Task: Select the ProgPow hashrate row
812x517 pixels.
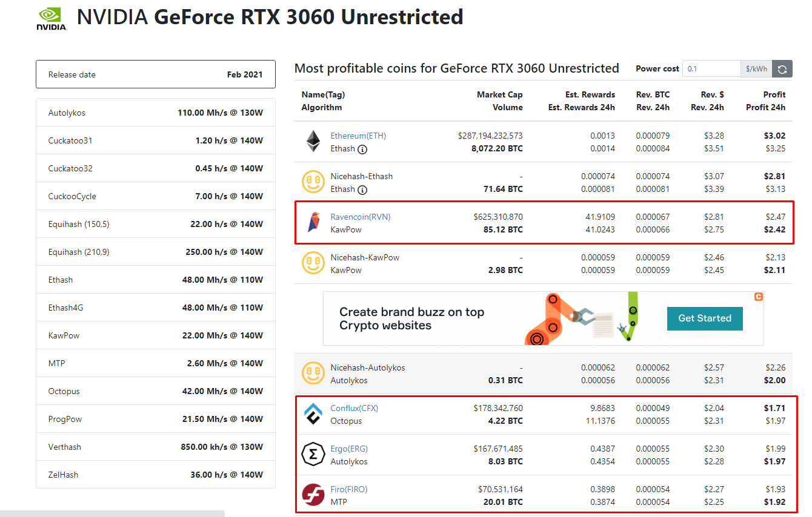Action: [x=156, y=419]
